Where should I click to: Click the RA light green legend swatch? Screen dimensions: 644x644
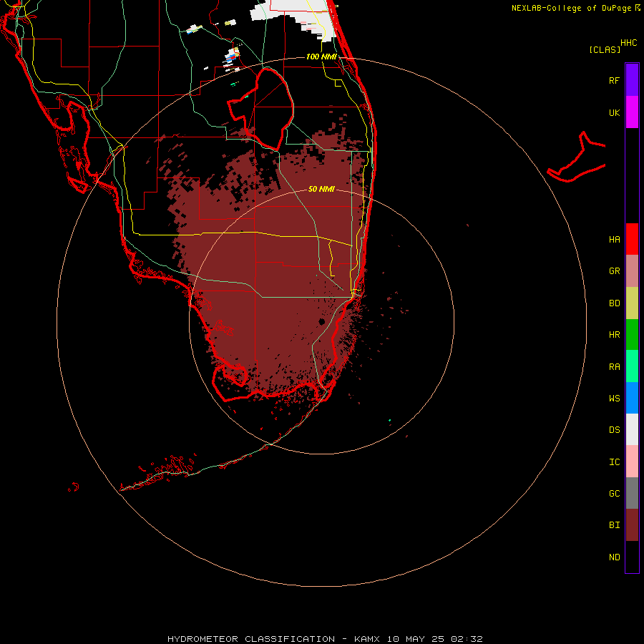[632, 366]
